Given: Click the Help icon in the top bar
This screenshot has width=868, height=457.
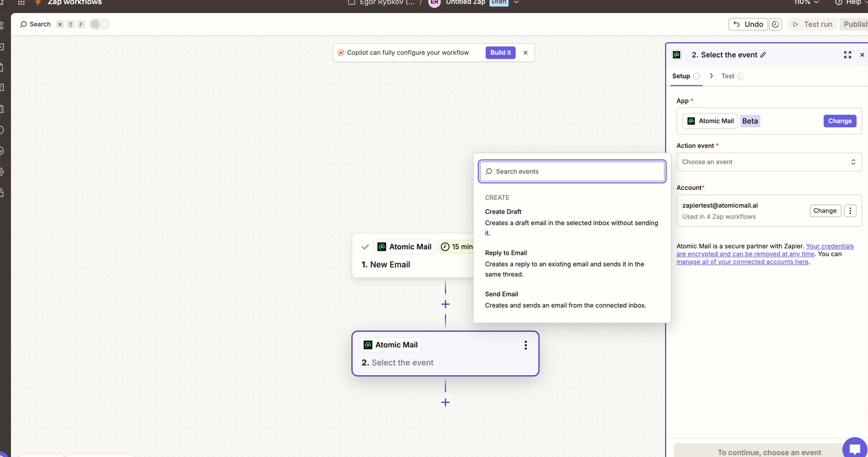Looking at the screenshot, I should (839, 3).
